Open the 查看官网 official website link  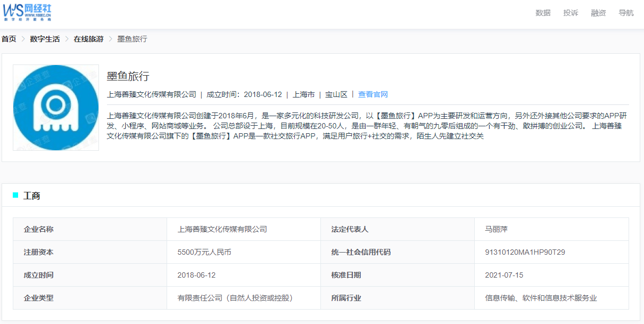373,94
